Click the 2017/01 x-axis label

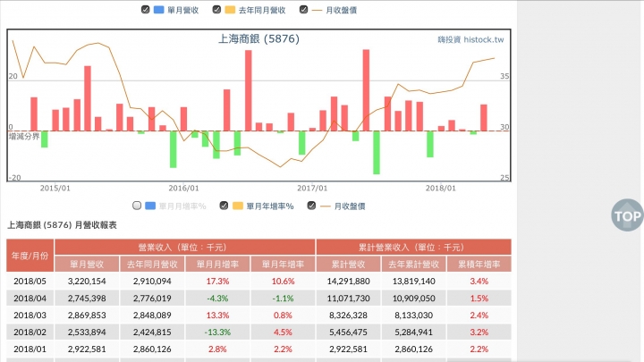312,188
